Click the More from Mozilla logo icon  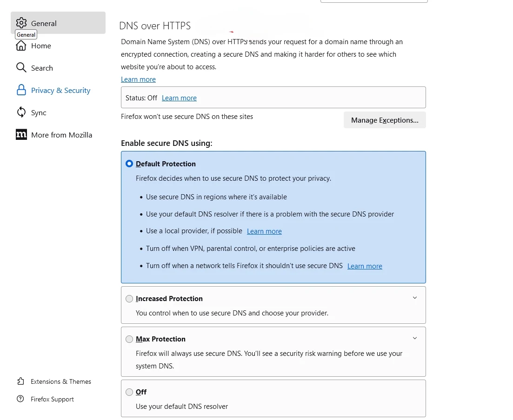tap(21, 135)
